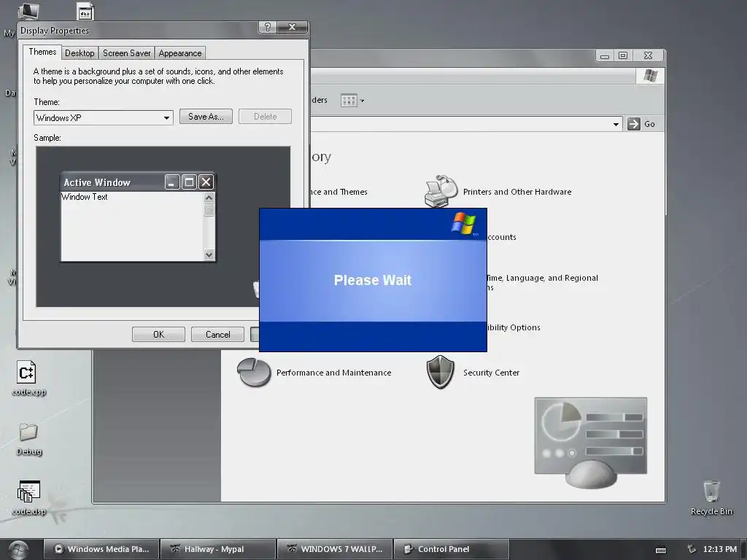Open the Printers and Other Hardware icon
The image size is (747, 560).
pyautogui.click(x=441, y=192)
